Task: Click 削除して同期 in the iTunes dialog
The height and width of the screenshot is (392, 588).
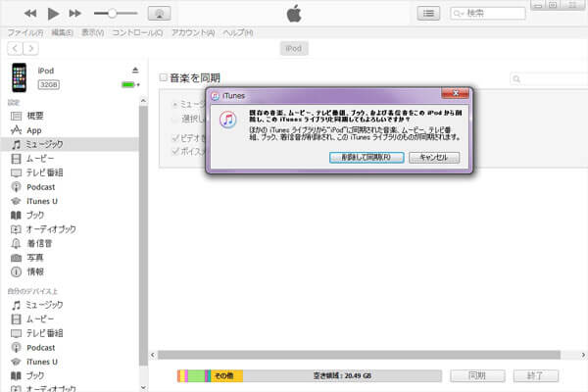Action: click(x=367, y=158)
